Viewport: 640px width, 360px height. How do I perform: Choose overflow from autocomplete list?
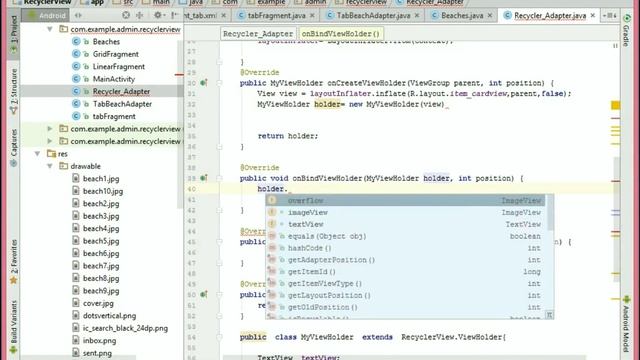(x=406, y=200)
